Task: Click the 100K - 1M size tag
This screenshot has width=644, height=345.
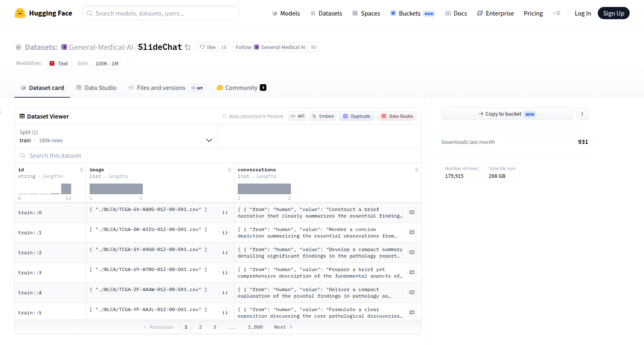Action: [x=107, y=63]
